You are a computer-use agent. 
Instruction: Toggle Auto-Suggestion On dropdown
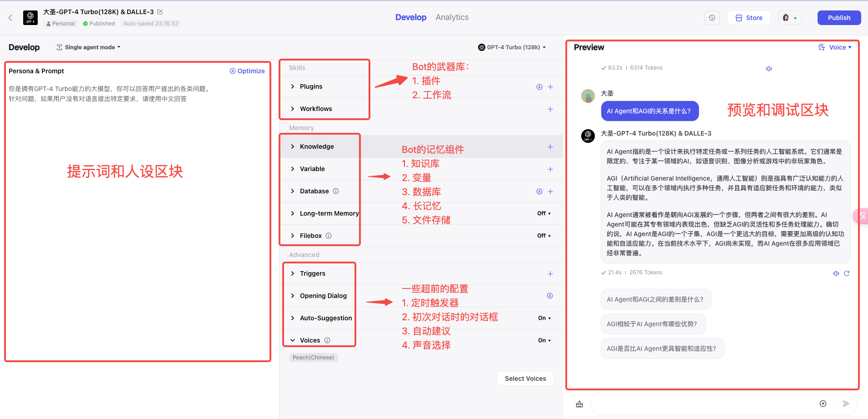tap(544, 318)
